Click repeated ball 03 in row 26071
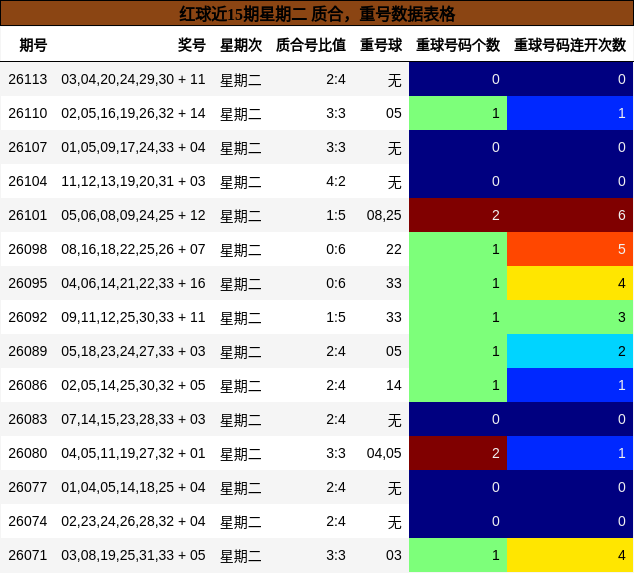The image size is (634, 573). (394, 555)
